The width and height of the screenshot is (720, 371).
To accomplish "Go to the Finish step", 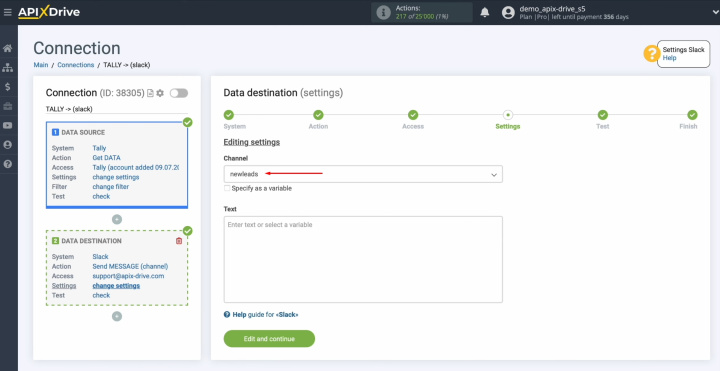I will [692, 115].
